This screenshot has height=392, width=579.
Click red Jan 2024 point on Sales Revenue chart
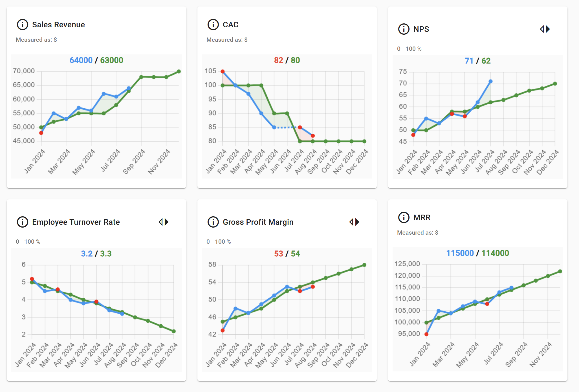[41, 133]
